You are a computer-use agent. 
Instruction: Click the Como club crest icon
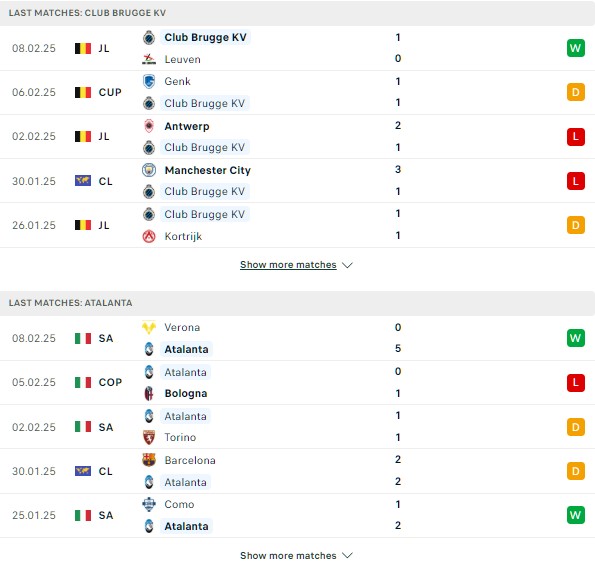149,504
